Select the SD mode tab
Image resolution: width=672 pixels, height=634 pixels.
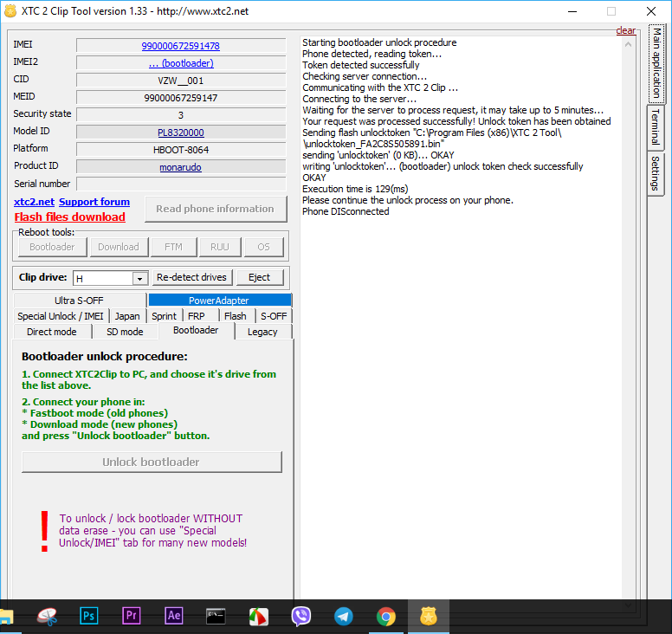click(125, 332)
